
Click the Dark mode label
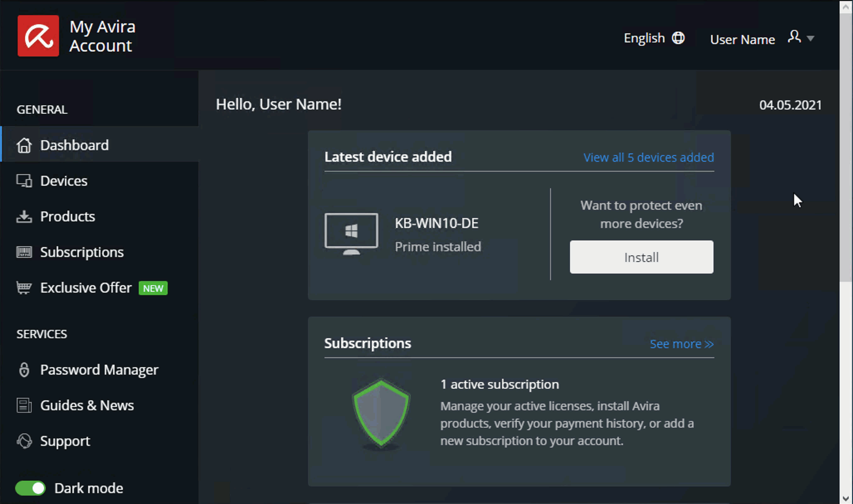pos(89,488)
